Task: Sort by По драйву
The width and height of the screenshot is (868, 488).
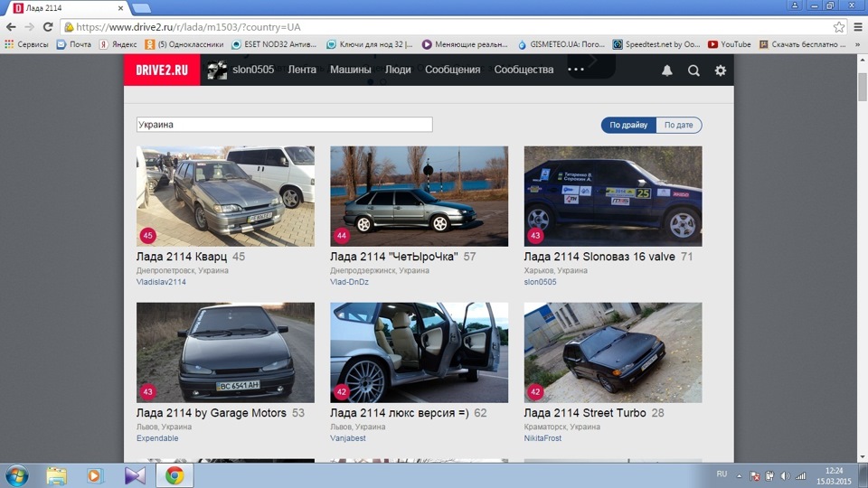Action: pyautogui.click(x=628, y=125)
